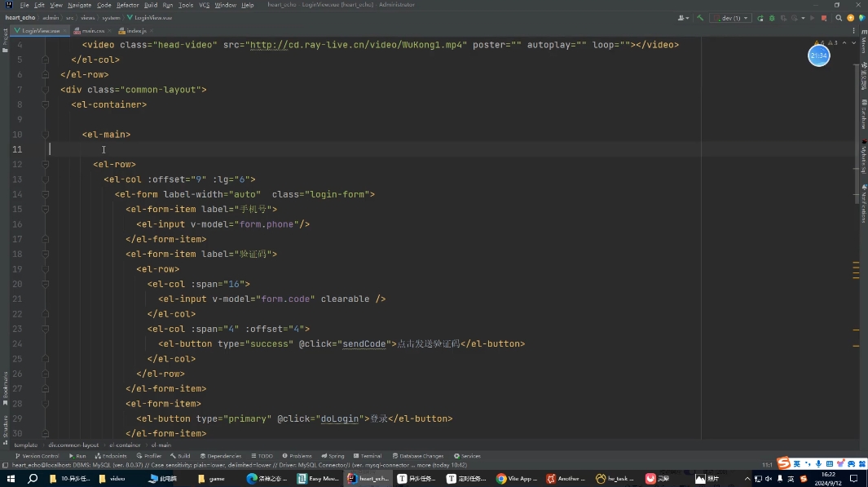The height and width of the screenshot is (487, 868).
Task: Click the Build project hammer icon
Action: pos(700,18)
